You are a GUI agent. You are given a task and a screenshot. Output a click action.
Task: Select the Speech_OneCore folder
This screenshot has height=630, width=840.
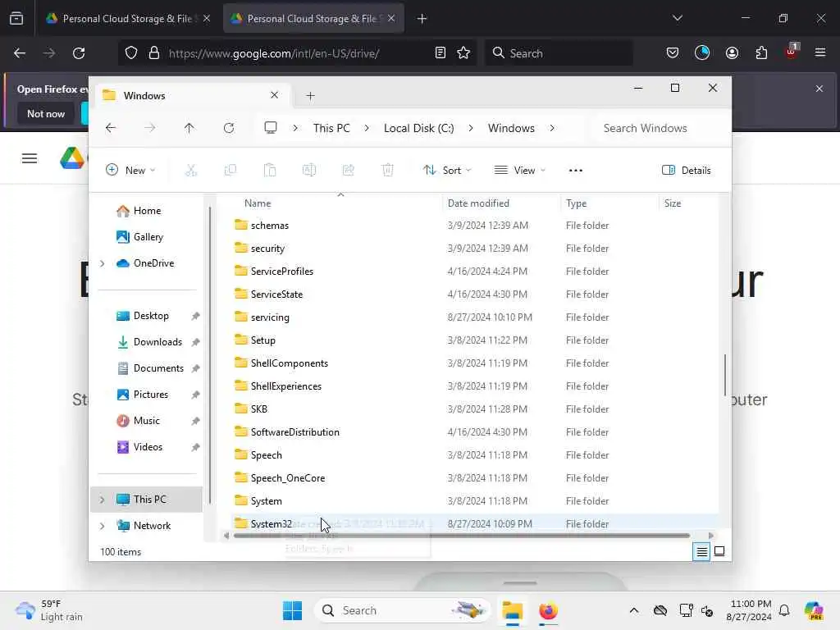288,478
